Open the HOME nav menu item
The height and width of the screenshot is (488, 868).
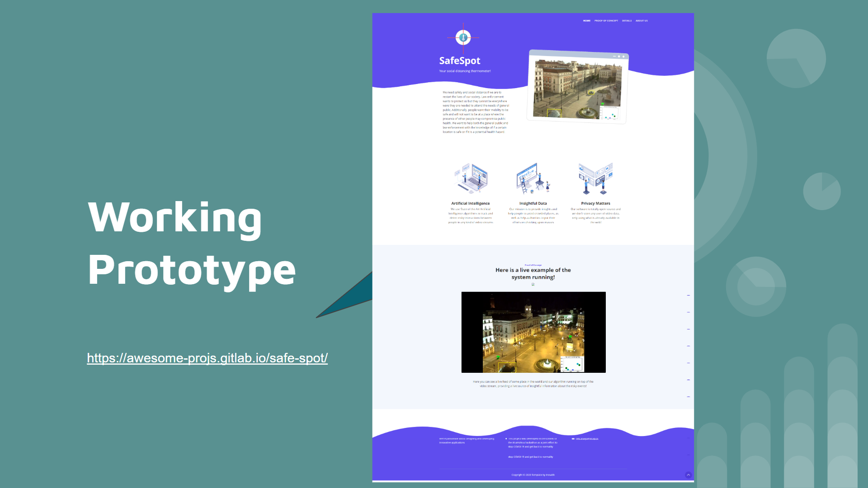point(586,21)
